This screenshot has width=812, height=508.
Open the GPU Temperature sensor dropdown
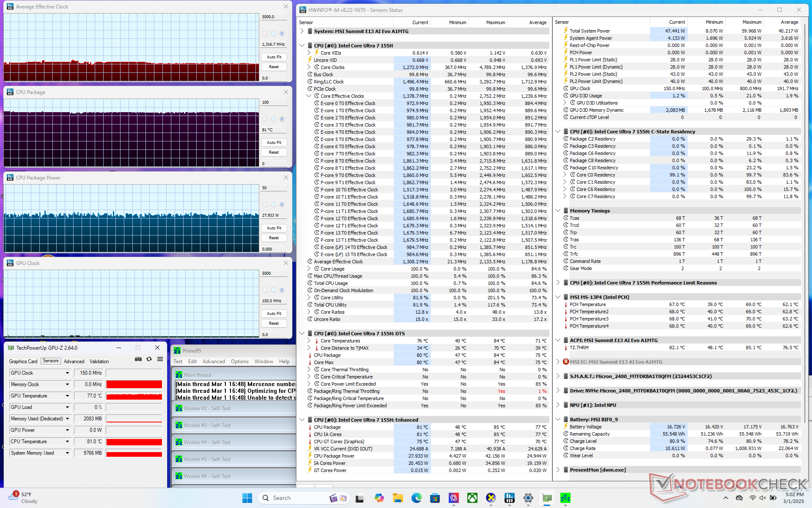(x=67, y=396)
